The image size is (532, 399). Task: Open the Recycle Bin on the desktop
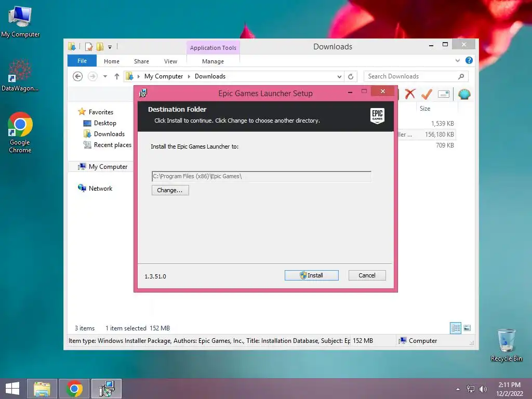(x=506, y=345)
